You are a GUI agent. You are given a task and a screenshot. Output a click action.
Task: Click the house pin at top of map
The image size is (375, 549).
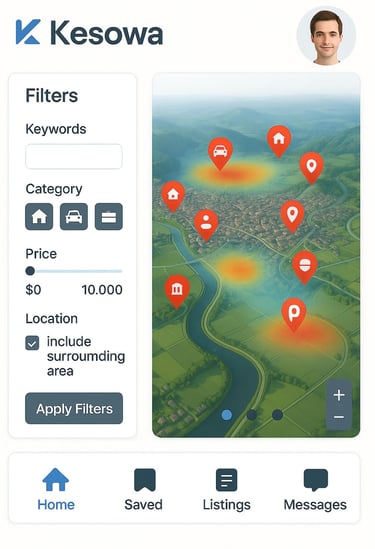[x=279, y=141]
